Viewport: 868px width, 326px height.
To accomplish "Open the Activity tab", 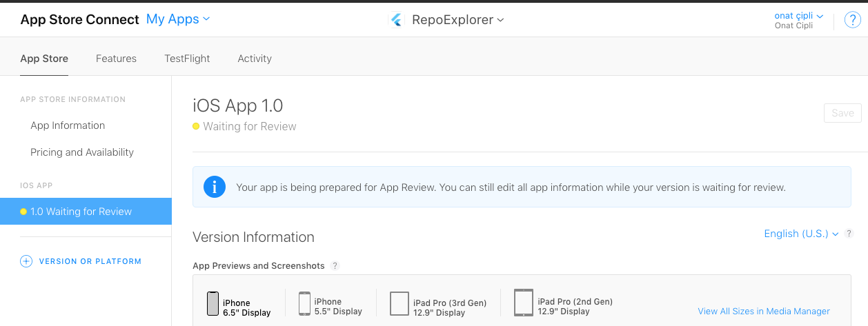I will [x=255, y=59].
